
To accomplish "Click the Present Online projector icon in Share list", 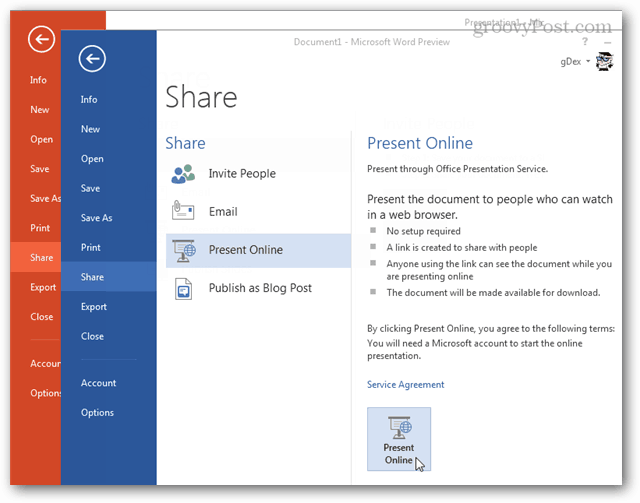I will 184,250.
